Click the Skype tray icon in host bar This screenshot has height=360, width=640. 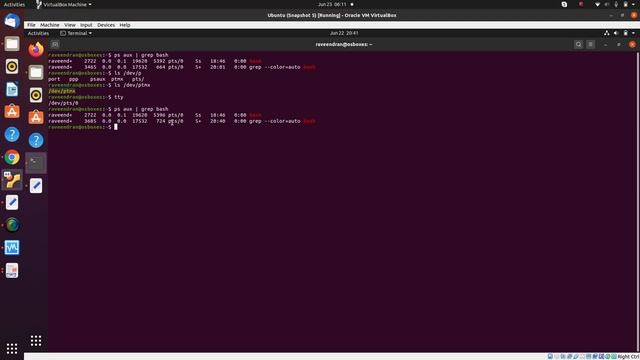click(x=564, y=4)
